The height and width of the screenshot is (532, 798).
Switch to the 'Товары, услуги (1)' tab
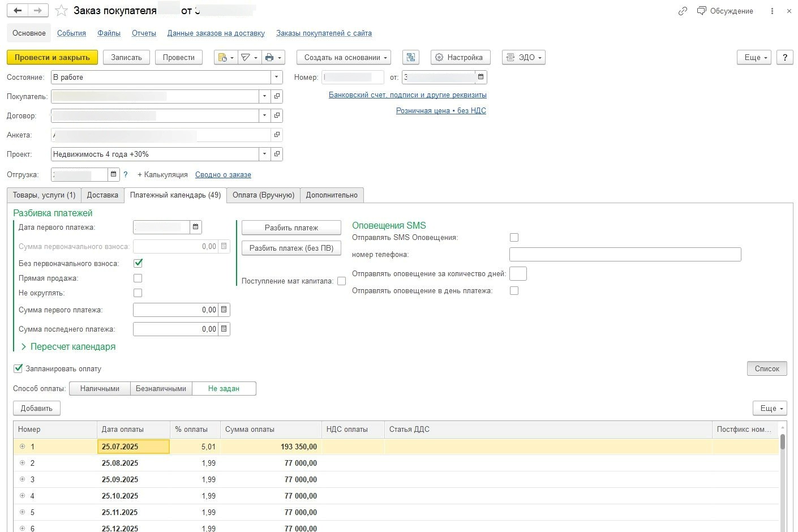44,195
